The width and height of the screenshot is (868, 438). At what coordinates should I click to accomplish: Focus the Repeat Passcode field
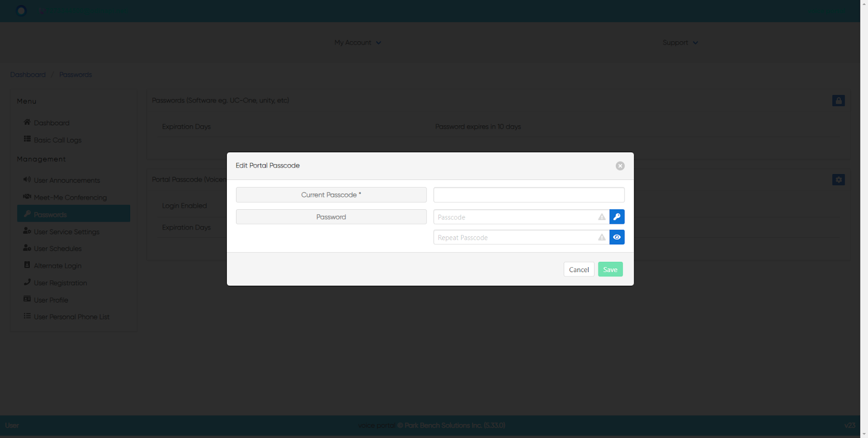pyautogui.click(x=521, y=237)
